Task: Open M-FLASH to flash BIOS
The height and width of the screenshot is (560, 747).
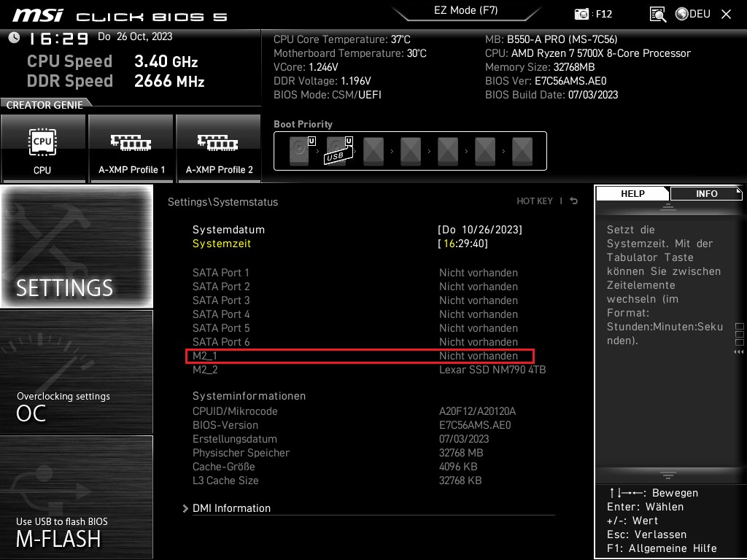Action: click(77, 497)
